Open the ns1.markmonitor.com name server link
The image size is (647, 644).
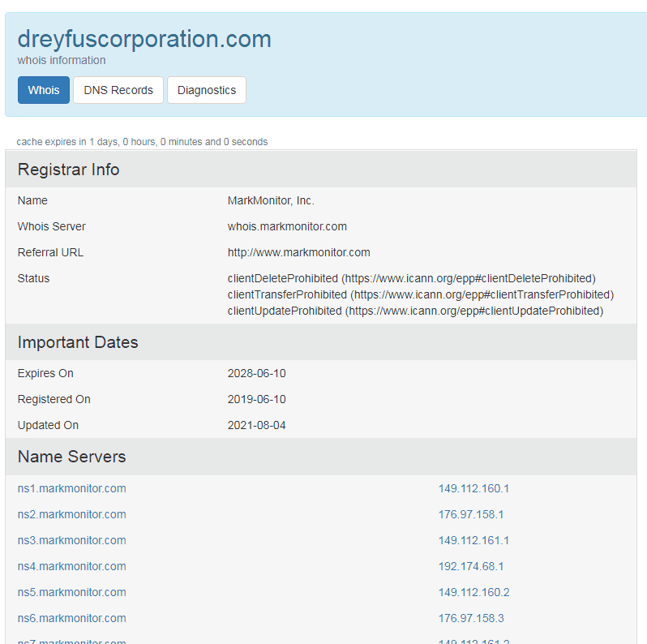(x=72, y=488)
